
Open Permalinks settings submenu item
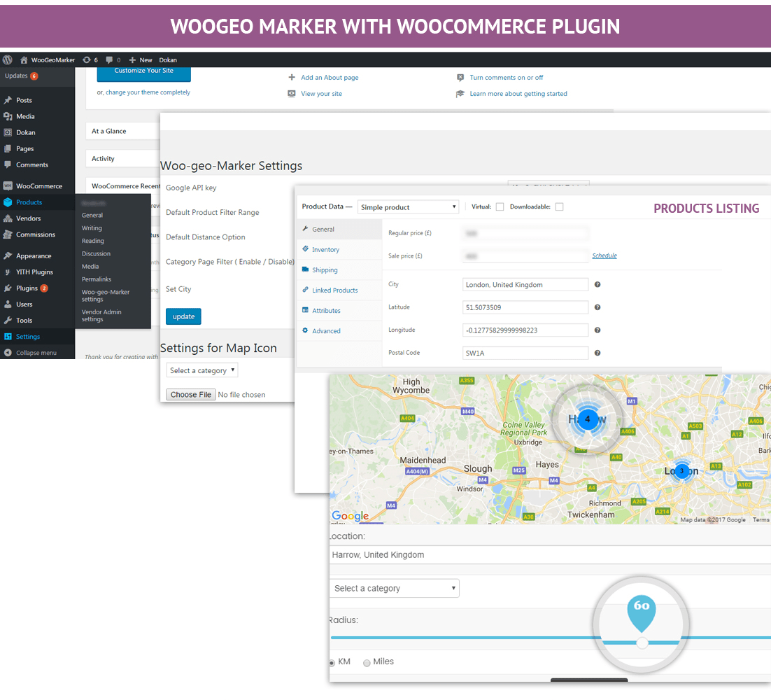point(97,279)
